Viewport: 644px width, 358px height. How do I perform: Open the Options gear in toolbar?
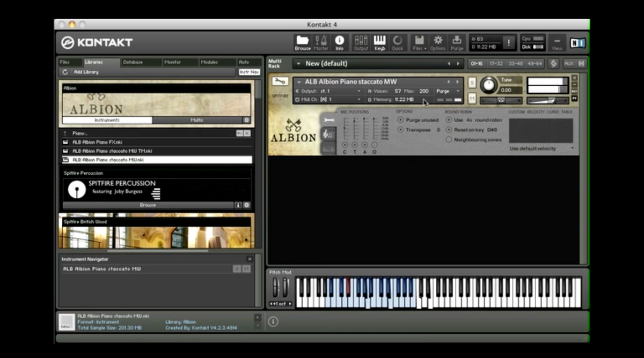(x=438, y=42)
